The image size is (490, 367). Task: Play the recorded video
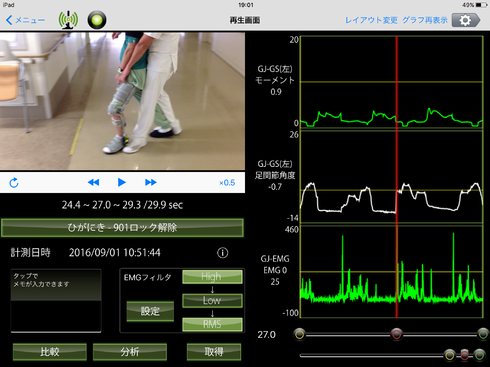click(122, 182)
